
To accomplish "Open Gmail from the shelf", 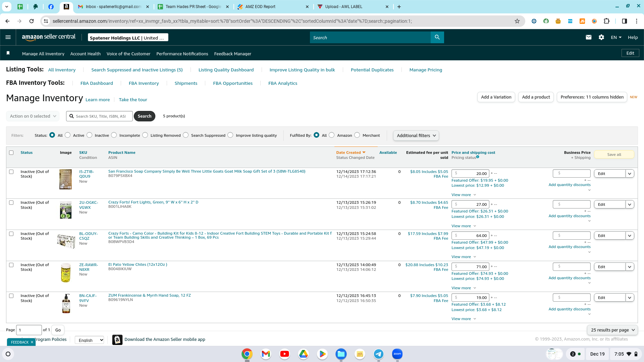I will pos(266,354).
